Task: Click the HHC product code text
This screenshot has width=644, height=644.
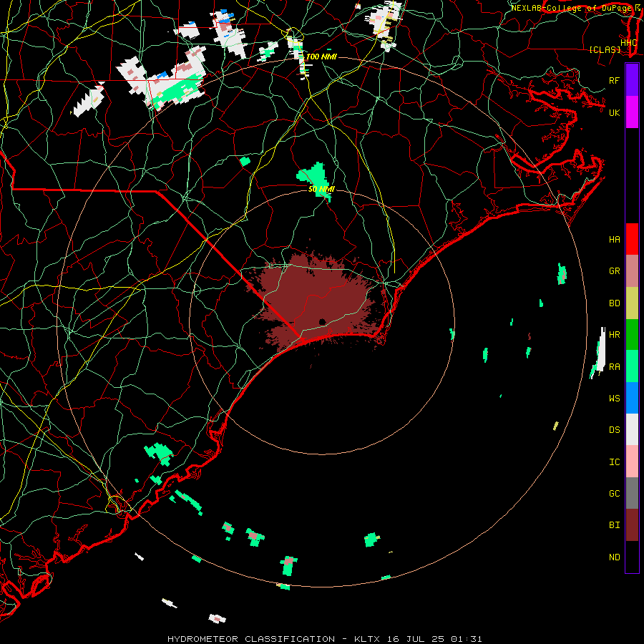Action: point(629,42)
